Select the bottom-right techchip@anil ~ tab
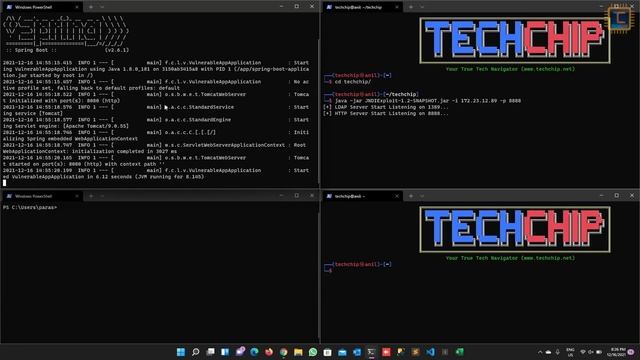This screenshot has width=640, height=360. coord(361,196)
